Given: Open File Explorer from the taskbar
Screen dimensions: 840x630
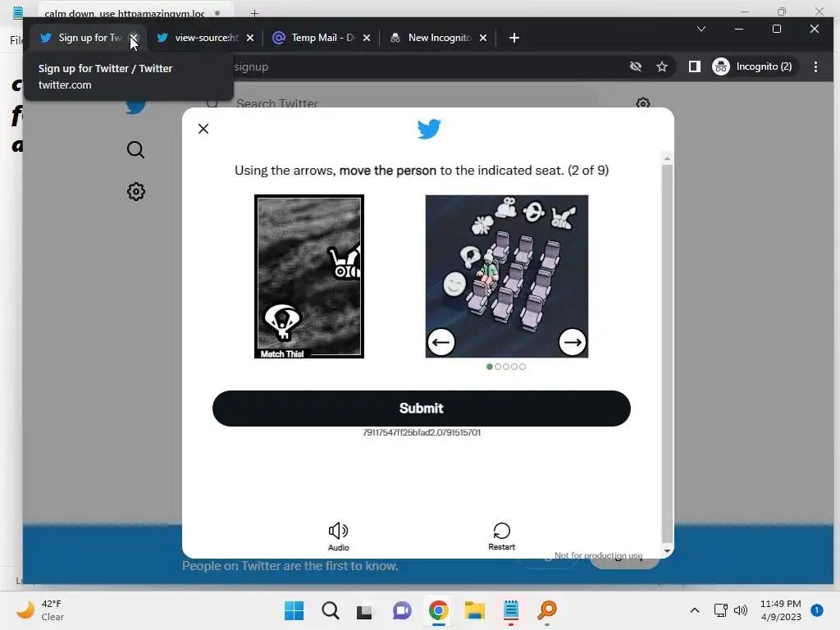Looking at the screenshot, I should tap(474, 610).
